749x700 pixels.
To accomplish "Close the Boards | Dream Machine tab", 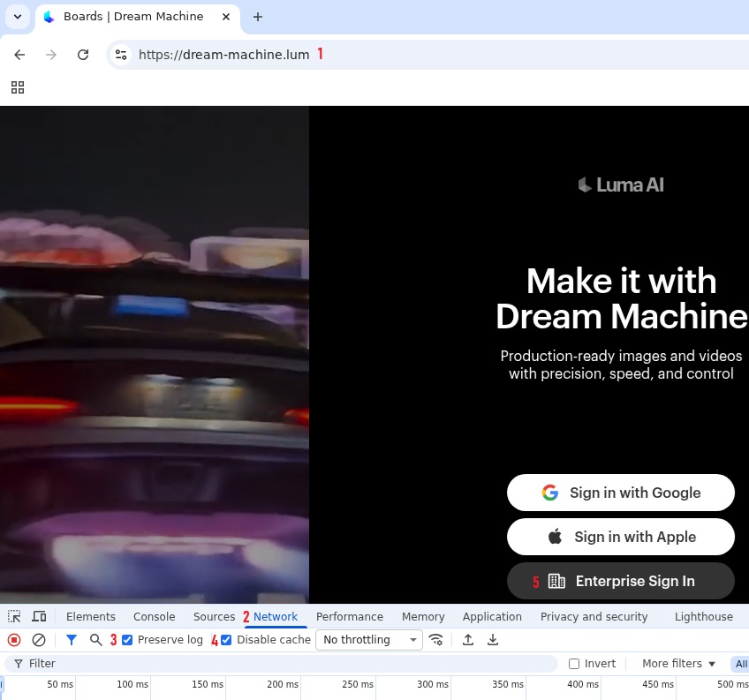I will (x=226, y=17).
